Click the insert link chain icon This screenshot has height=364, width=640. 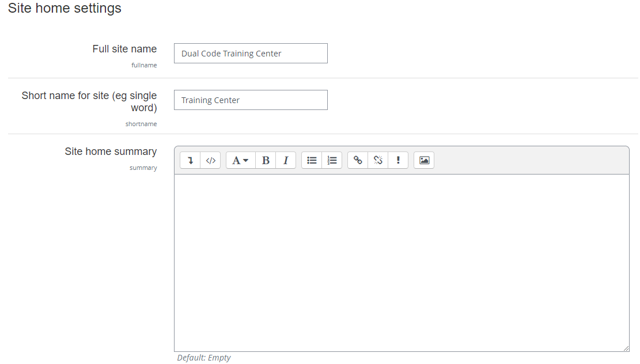[x=358, y=160]
